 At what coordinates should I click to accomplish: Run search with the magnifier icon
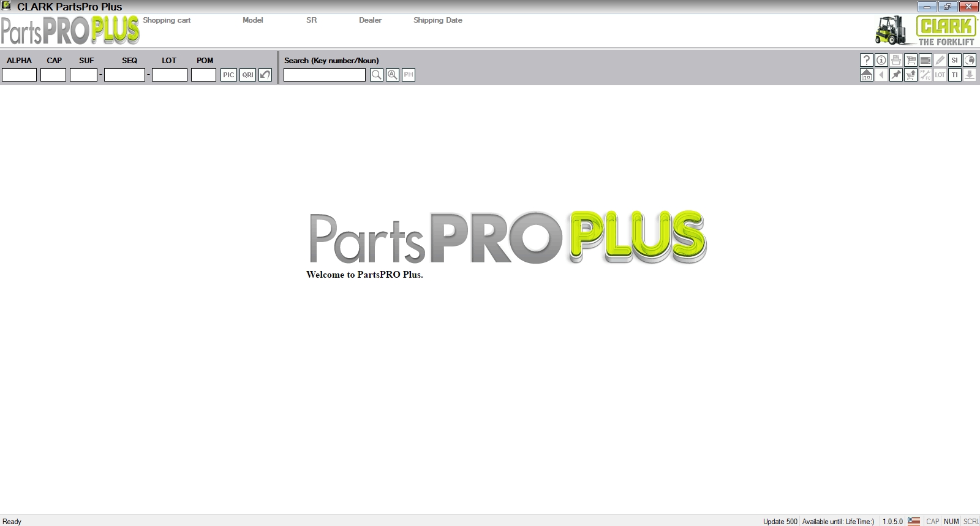pyautogui.click(x=377, y=75)
